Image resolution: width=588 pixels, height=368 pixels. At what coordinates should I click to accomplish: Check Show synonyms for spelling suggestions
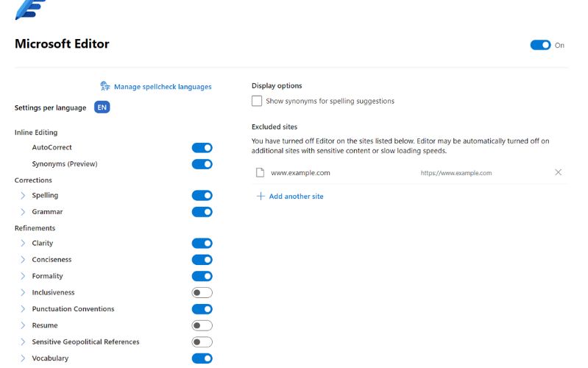click(x=257, y=101)
